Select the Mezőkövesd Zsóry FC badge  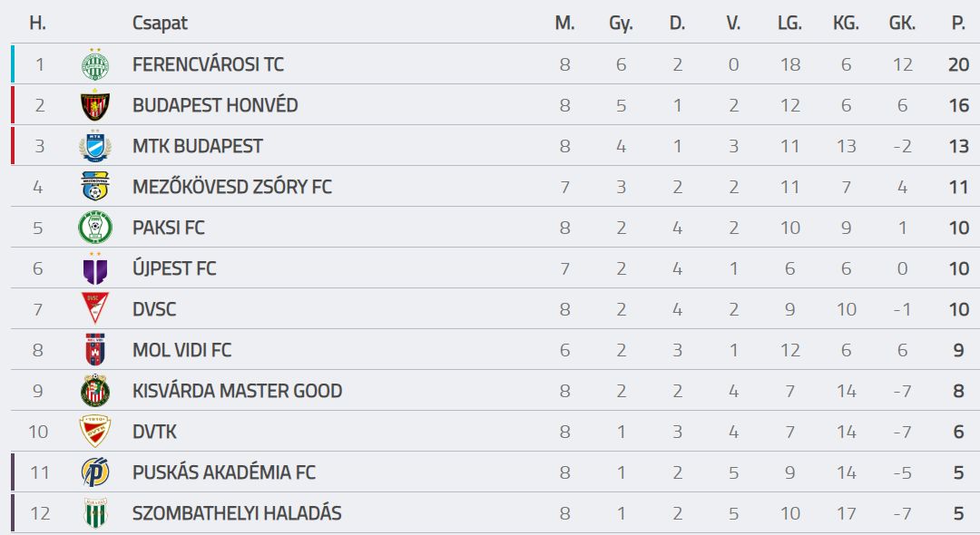[95, 187]
